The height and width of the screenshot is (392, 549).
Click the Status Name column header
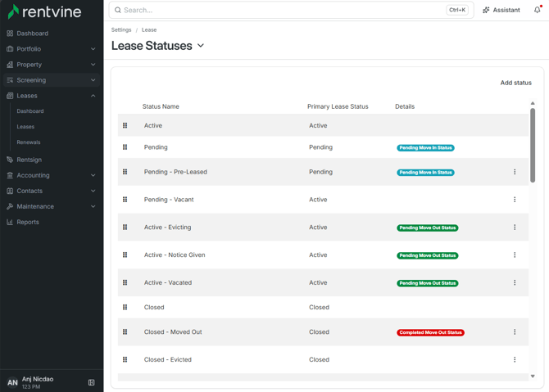click(161, 106)
